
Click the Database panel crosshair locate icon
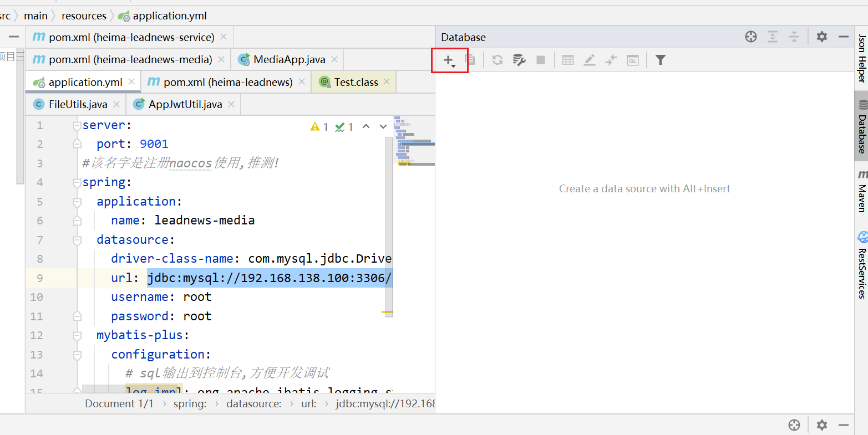coord(751,37)
